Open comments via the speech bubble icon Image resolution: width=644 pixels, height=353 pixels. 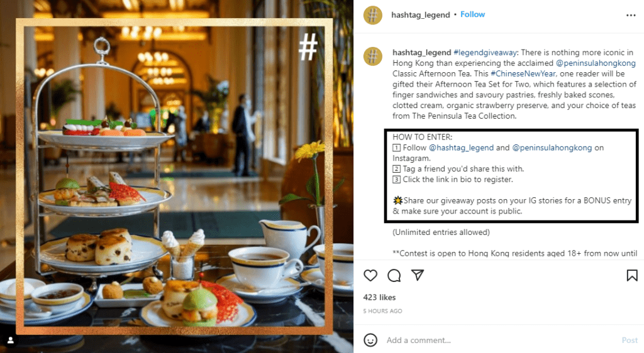coord(394,276)
